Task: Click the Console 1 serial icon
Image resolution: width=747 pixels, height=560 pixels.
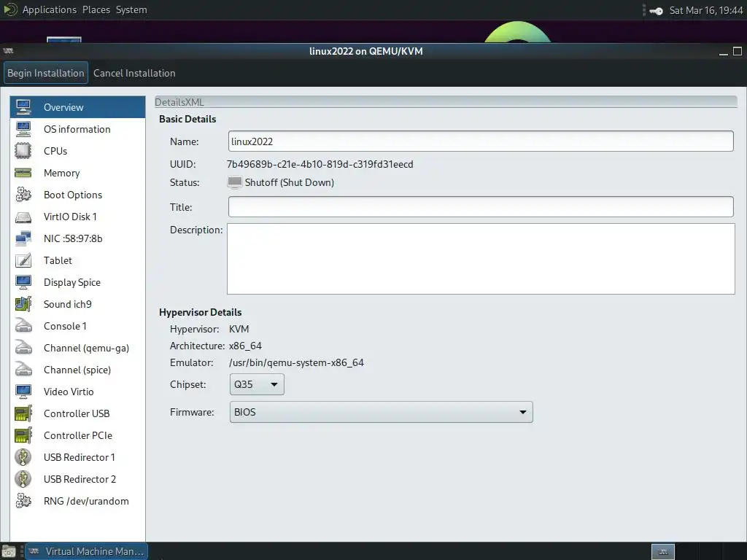Action: 23,326
